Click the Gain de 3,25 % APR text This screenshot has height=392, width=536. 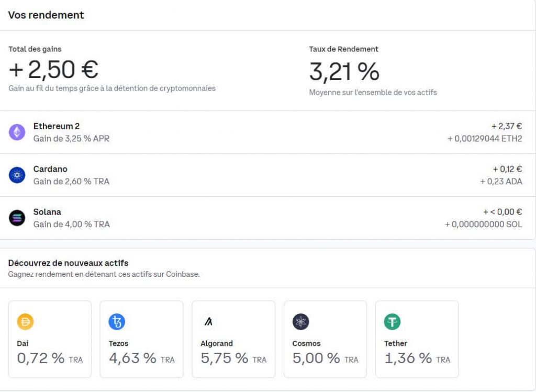coord(71,138)
